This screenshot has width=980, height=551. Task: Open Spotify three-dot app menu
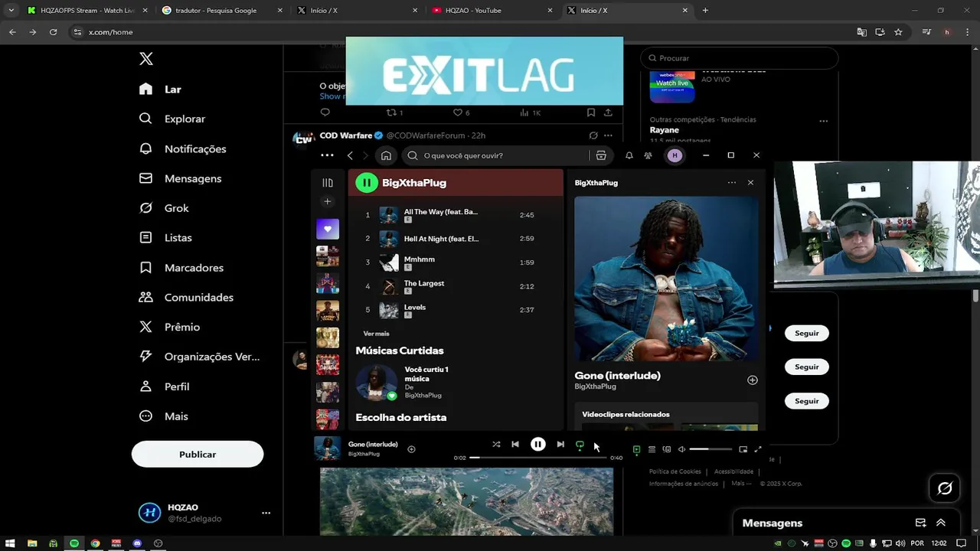click(x=327, y=155)
